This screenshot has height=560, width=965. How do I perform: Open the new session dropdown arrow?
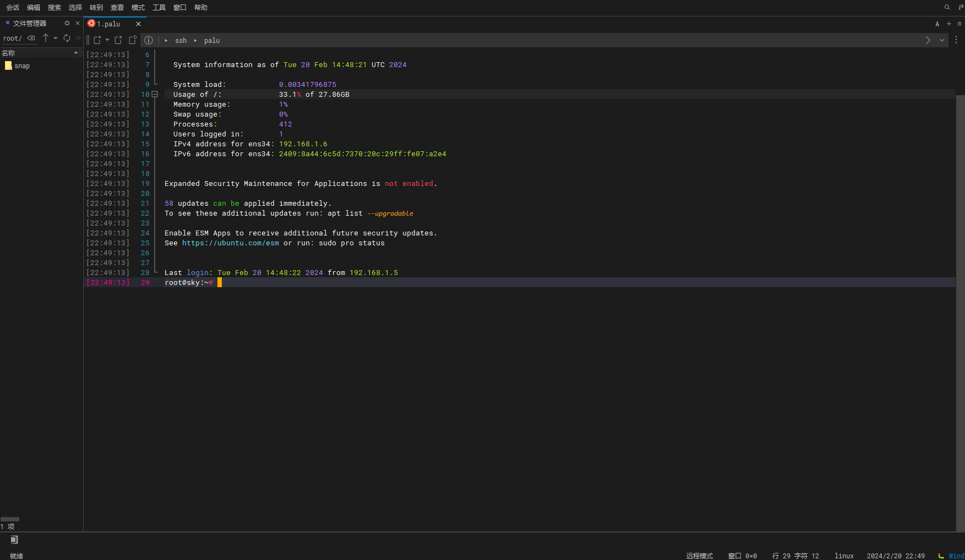(x=107, y=40)
